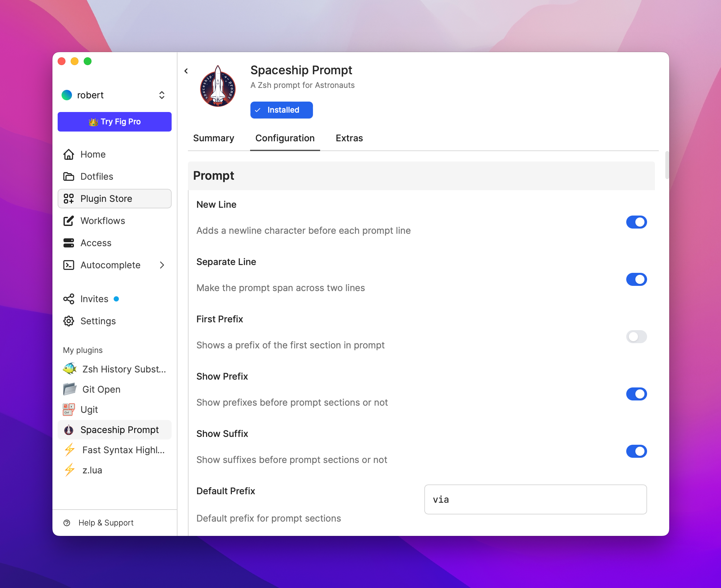Click the z.lua lightning icon

69,470
